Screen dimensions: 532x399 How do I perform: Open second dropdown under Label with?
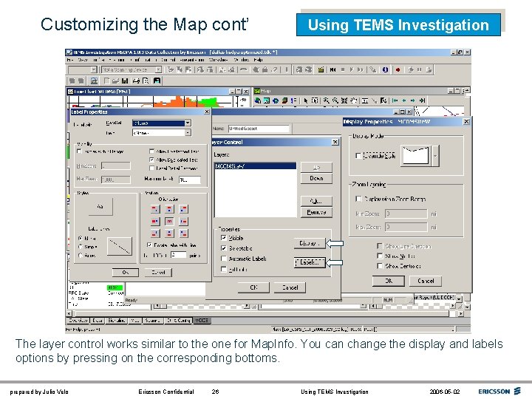tap(188, 133)
